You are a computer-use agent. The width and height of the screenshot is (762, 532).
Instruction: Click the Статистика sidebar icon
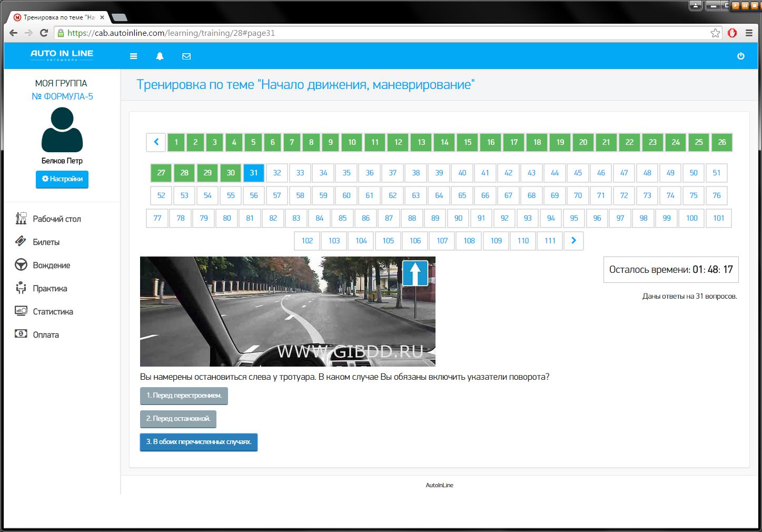pyautogui.click(x=21, y=311)
